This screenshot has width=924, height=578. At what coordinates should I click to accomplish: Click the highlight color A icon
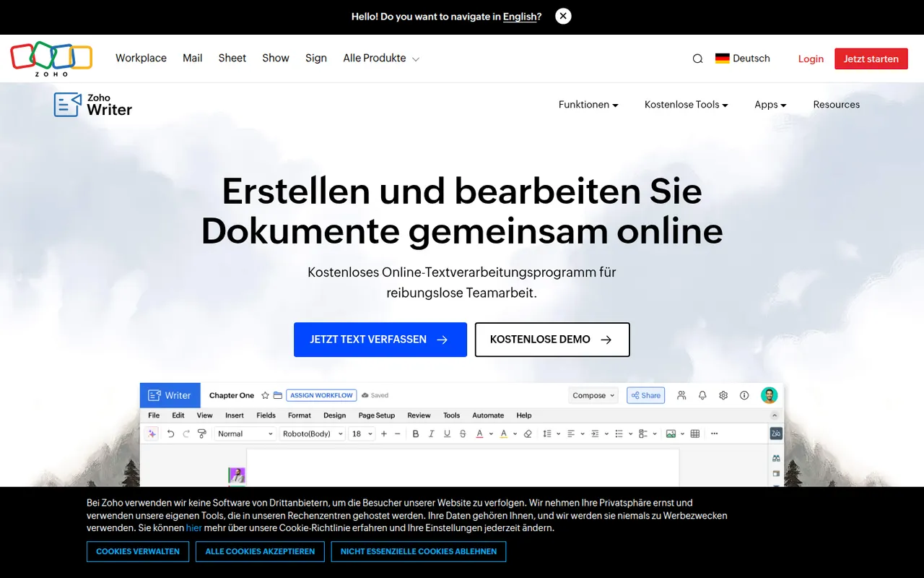click(x=504, y=433)
